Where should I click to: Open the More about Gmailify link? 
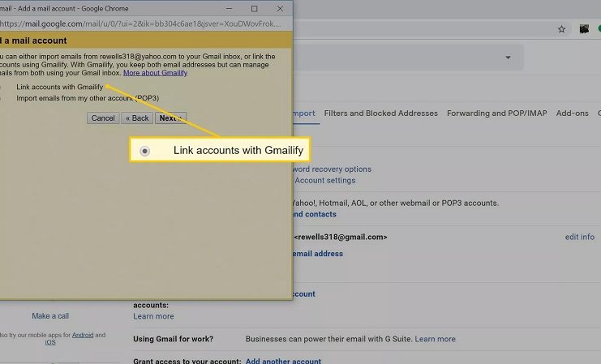tap(155, 73)
